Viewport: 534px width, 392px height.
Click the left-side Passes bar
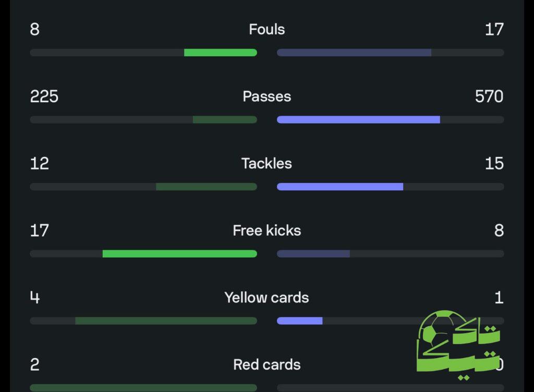tap(225, 120)
